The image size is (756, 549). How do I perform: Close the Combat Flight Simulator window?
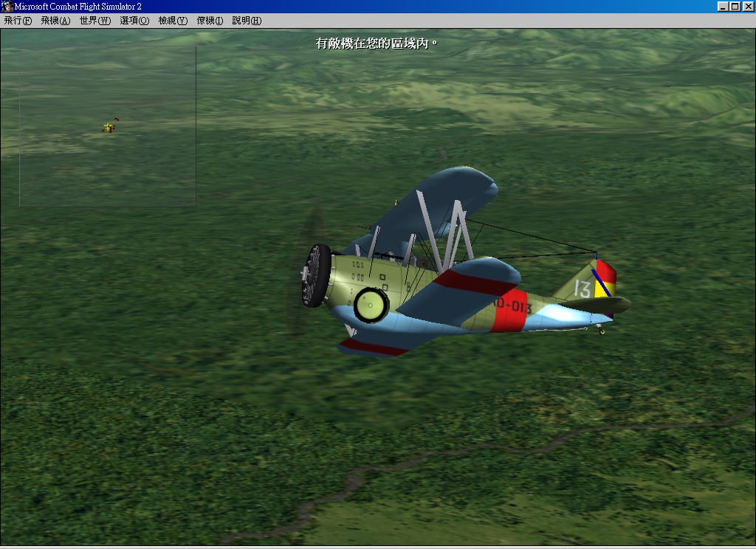pyautogui.click(x=748, y=7)
